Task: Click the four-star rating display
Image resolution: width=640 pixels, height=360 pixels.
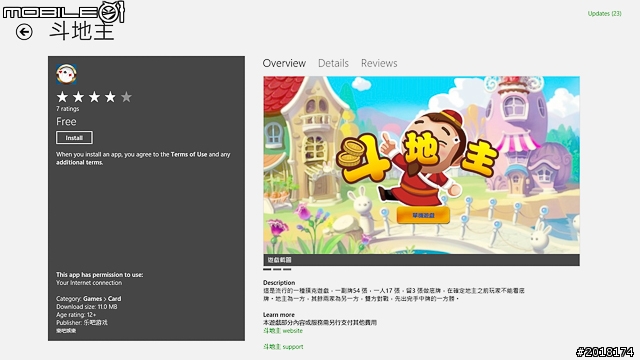Action: point(94,97)
